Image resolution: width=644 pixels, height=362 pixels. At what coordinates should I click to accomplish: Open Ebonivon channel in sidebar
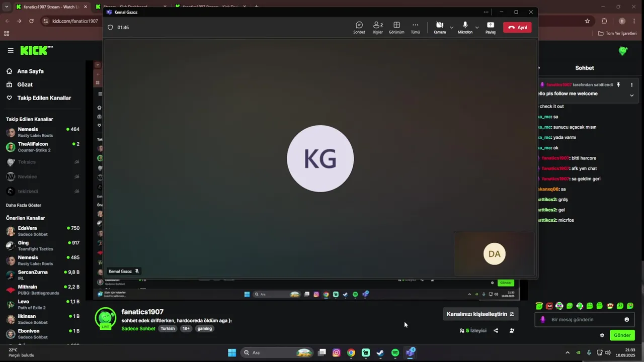click(x=43, y=334)
